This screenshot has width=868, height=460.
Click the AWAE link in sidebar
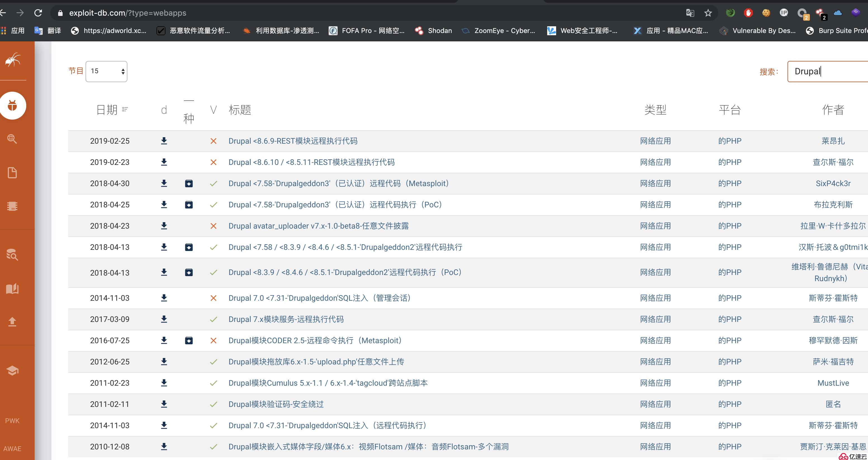12,449
